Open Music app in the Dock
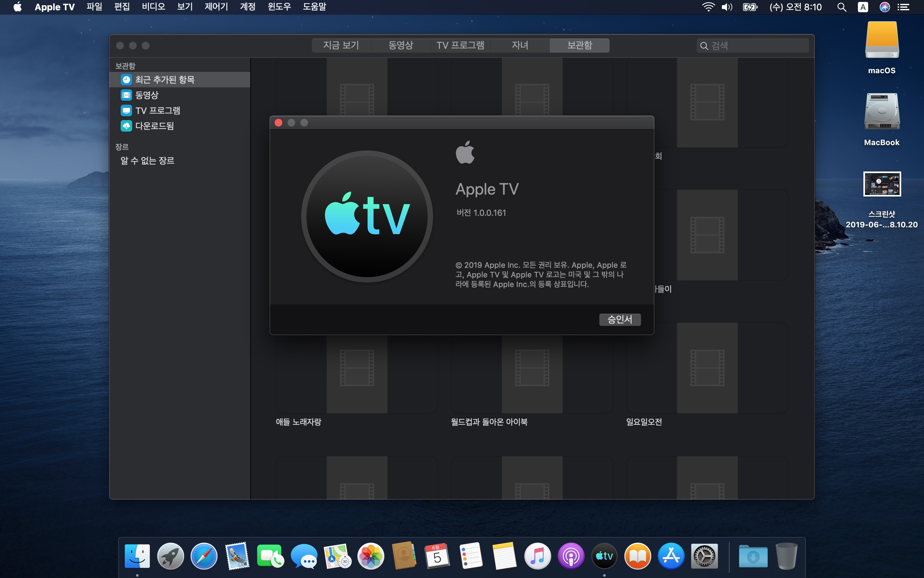924x578 pixels. tap(537, 556)
